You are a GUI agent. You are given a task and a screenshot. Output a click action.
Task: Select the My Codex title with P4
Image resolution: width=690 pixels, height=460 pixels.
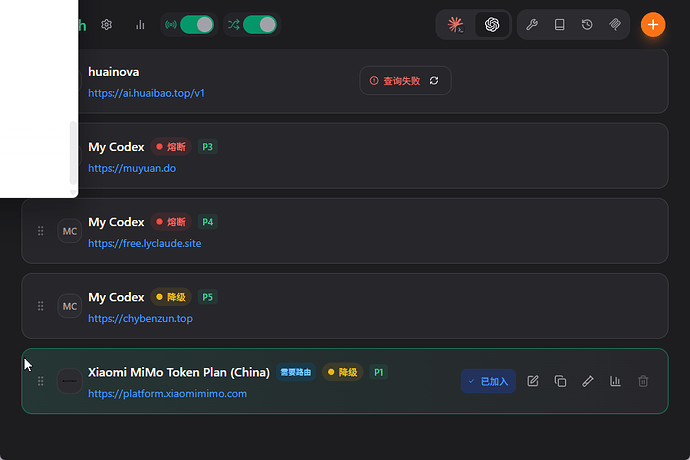coord(116,222)
